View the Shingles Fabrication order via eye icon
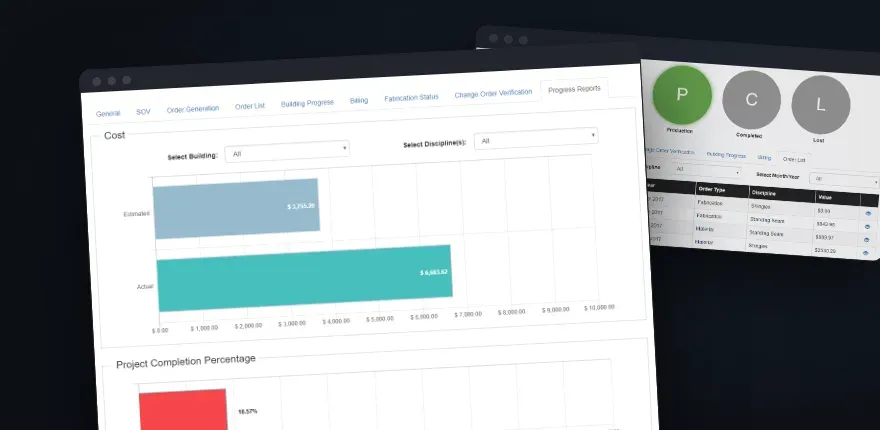 [x=868, y=214]
